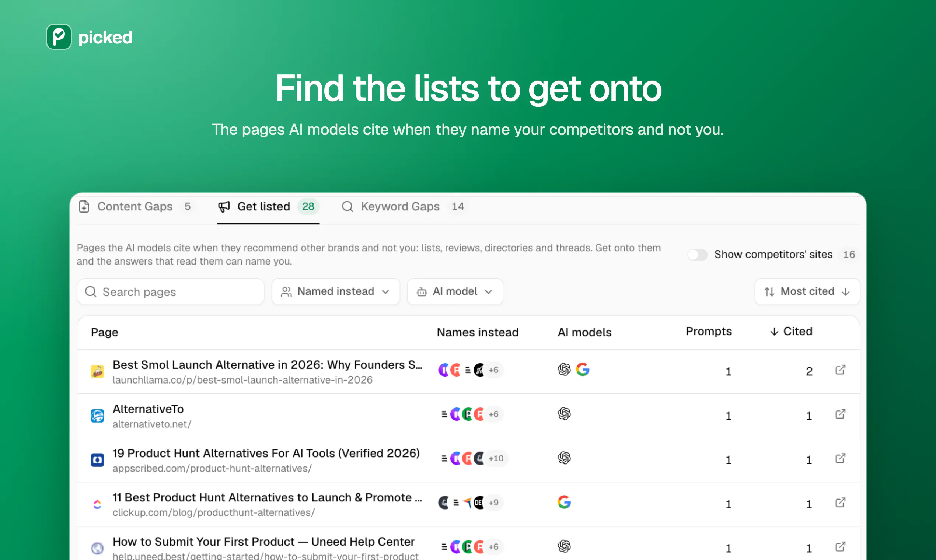
Task: Click the ClickUp favicon icon
Action: point(97,504)
